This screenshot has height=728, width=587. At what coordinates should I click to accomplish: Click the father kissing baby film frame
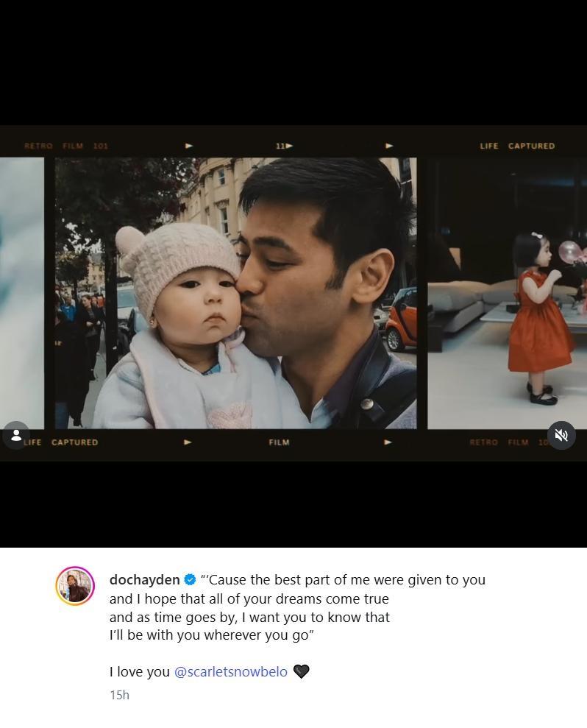[235, 293]
